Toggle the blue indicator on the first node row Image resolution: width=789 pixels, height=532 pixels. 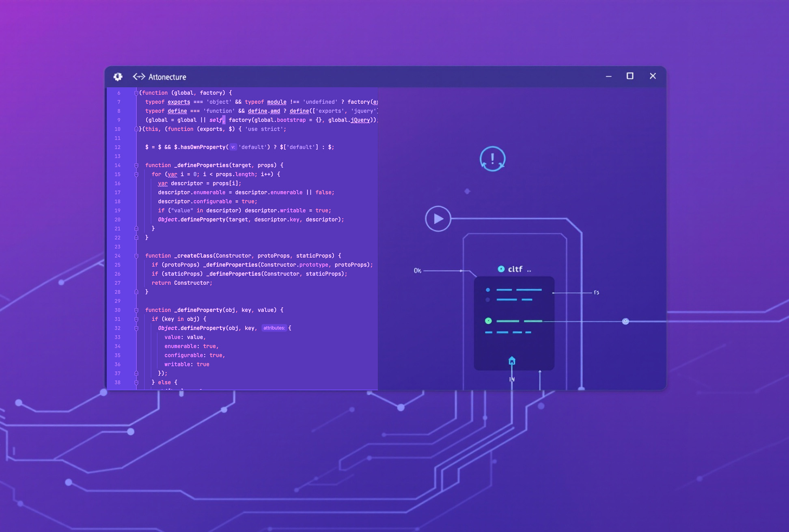pyautogui.click(x=487, y=290)
